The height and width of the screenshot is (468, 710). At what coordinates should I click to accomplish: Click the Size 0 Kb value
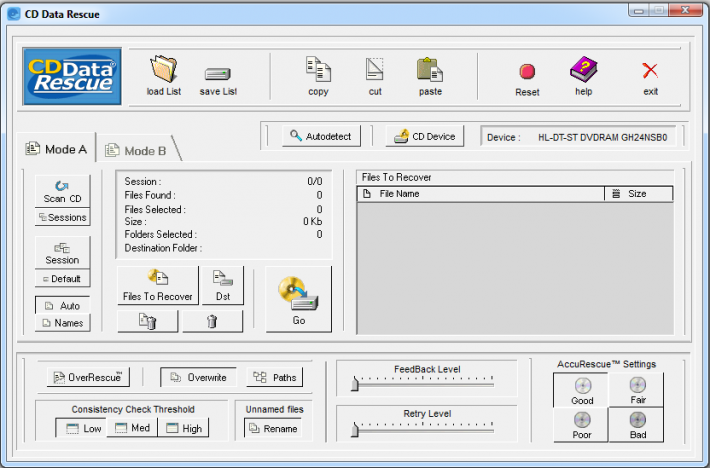(312, 221)
